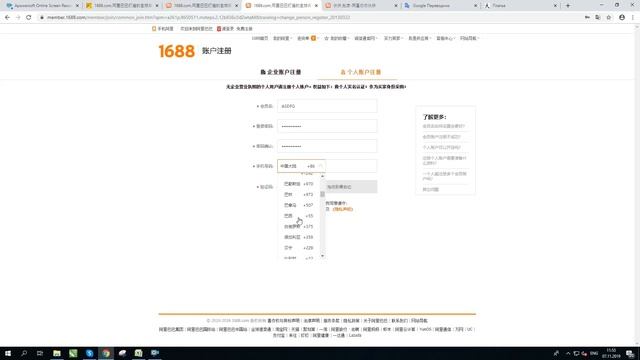This screenshot has width=640, height=360.
Task: Open the top navigation item with orange badge
Action: click(x=307, y=38)
